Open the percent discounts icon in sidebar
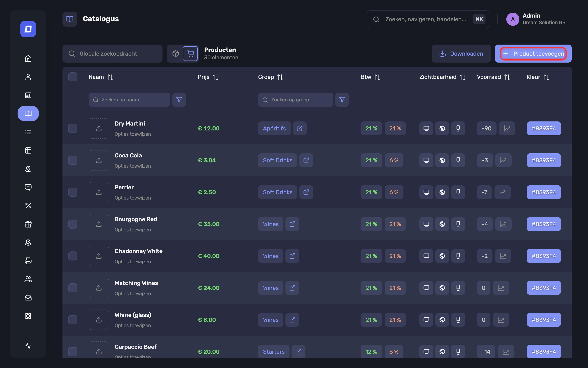Image resolution: width=588 pixels, height=368 pixels. [28, 206]
